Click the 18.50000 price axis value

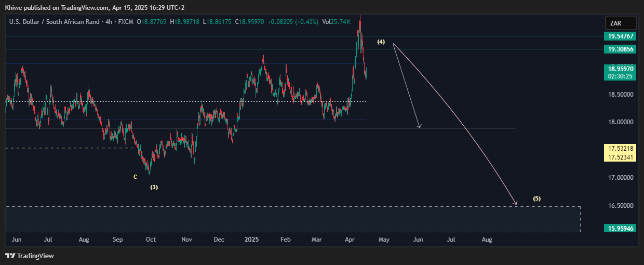coord(621,95)
